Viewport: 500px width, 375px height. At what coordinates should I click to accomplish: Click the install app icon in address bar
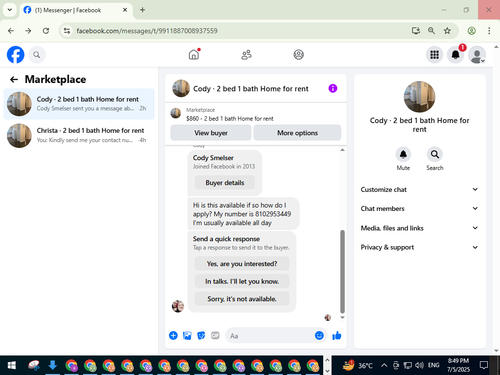pos(415,31)
